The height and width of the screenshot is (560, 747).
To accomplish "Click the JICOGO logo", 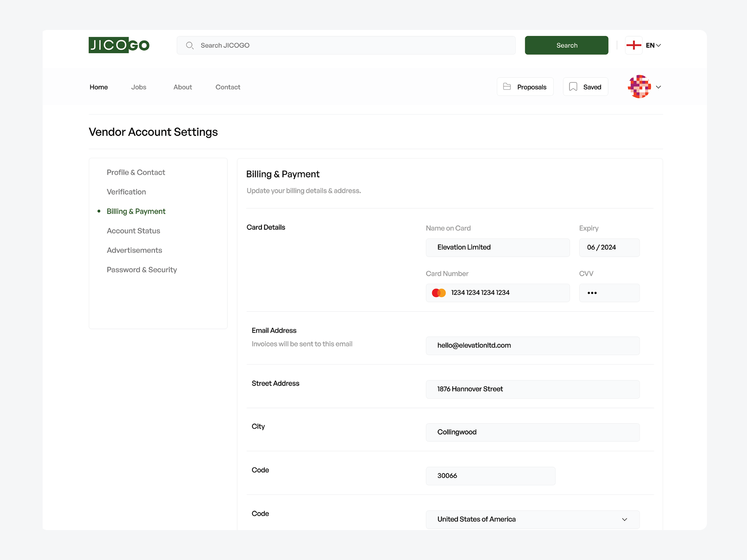I will (119, 45).
